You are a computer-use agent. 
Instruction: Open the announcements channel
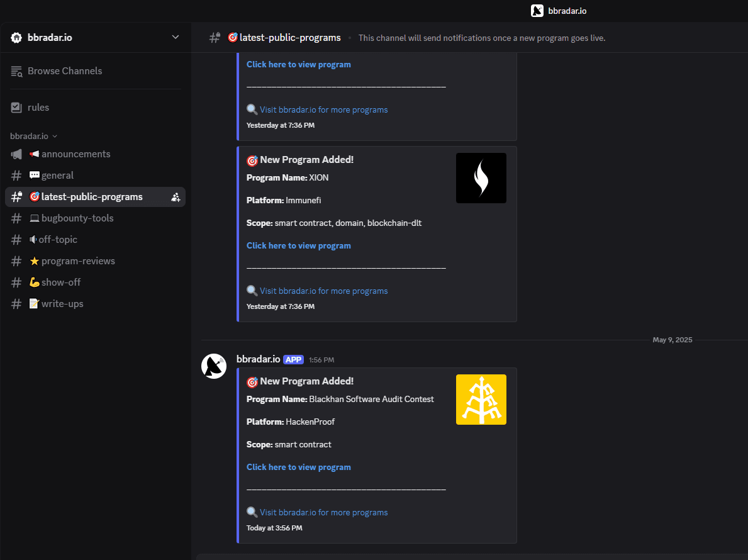(76, 154)
